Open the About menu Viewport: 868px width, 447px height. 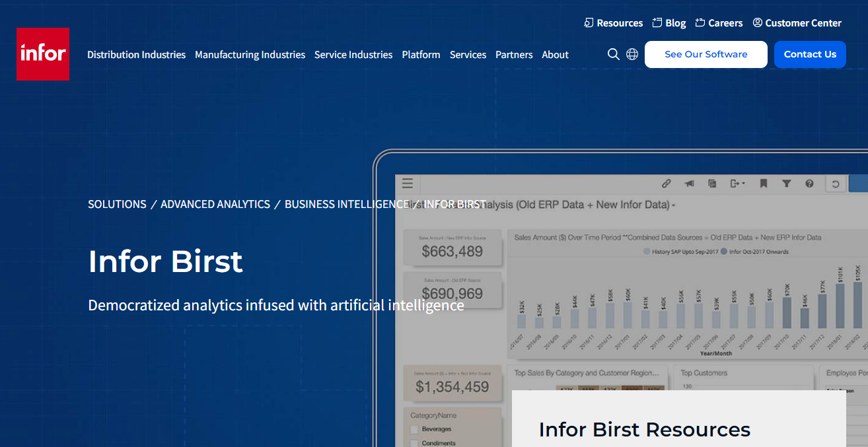coord(555,55)
